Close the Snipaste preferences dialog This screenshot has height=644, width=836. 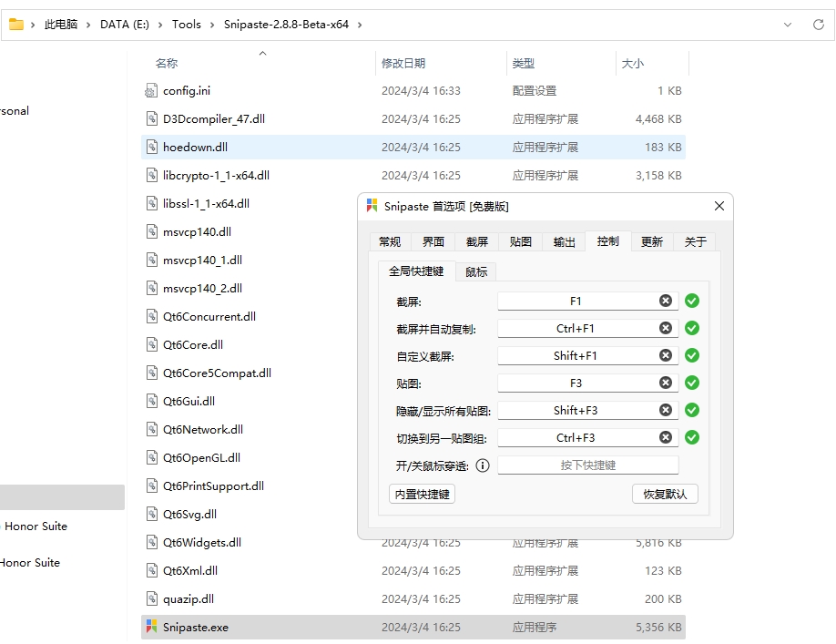pos(719,206)
